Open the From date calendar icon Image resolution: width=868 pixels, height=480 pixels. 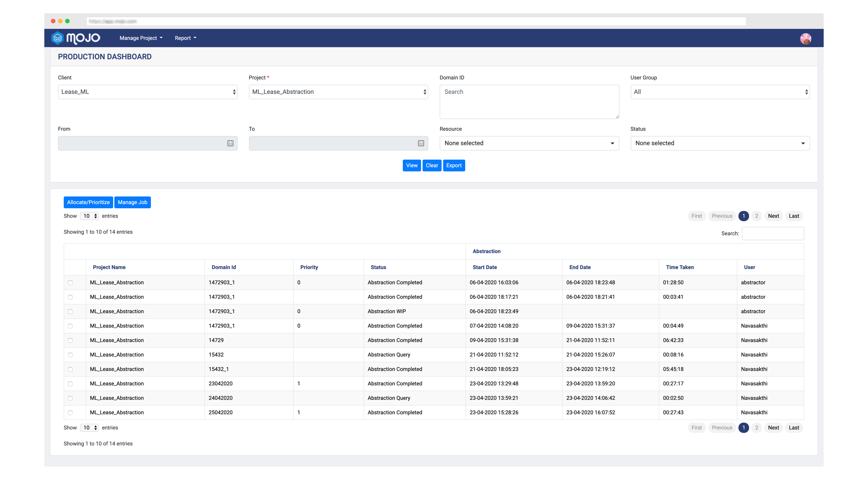click(x=230, y=143)
